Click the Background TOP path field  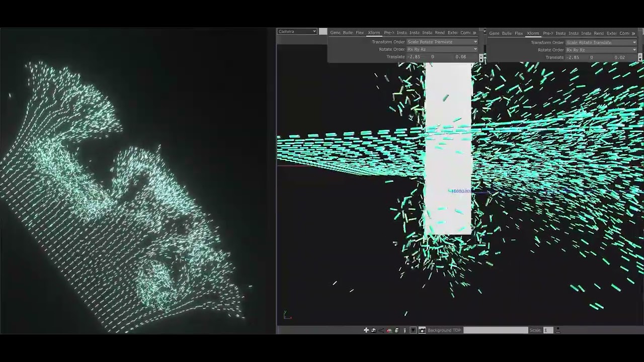tap(496, 330)
